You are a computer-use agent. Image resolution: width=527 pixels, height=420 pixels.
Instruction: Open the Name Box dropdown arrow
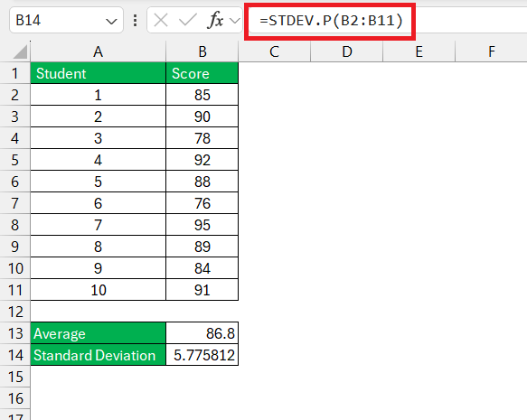111,22
